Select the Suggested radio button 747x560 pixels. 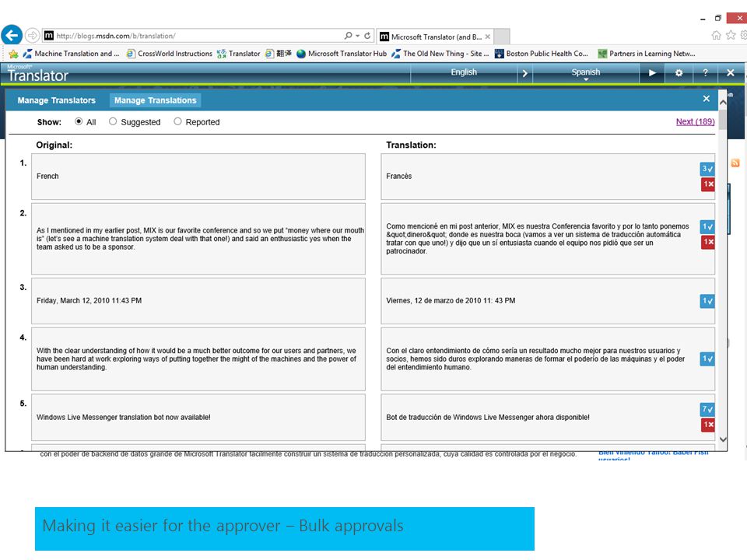coord(113,121)
